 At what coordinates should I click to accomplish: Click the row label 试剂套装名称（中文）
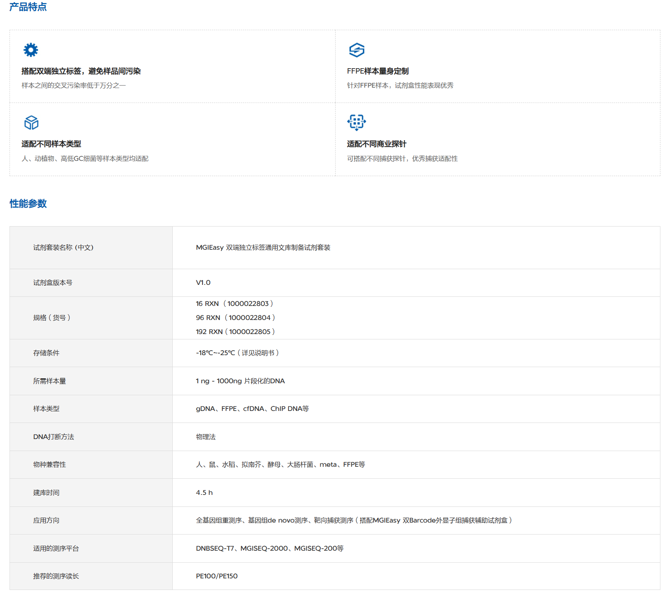(63, 248)
